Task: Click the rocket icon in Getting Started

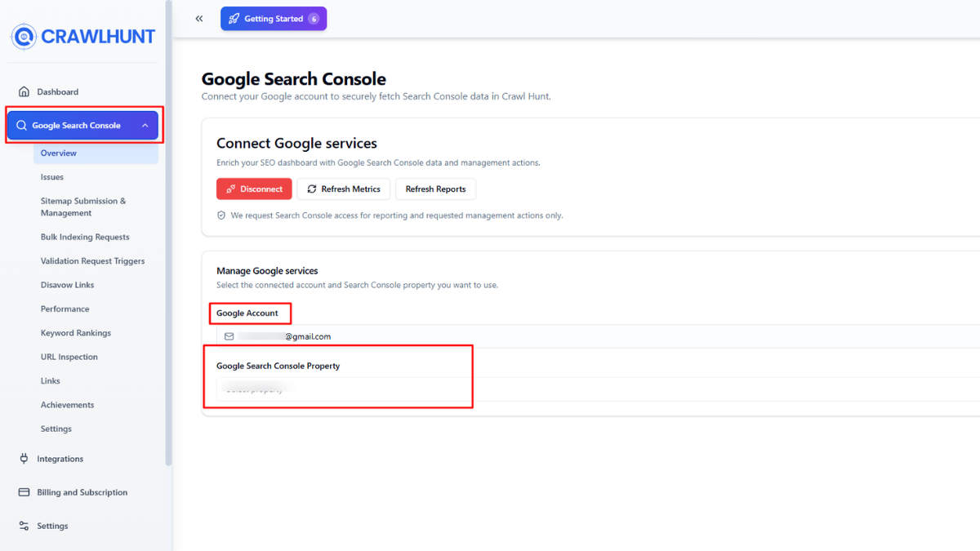Action: point(234,19)
